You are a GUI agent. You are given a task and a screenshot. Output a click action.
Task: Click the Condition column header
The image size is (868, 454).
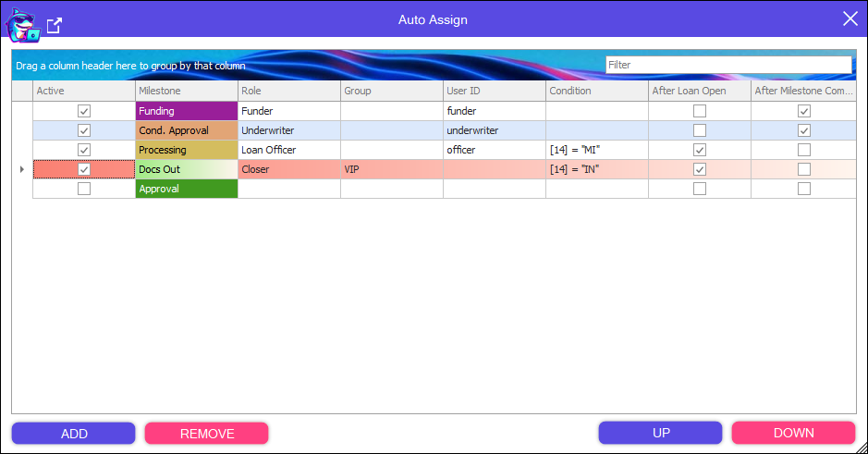(x=596, y=91)
